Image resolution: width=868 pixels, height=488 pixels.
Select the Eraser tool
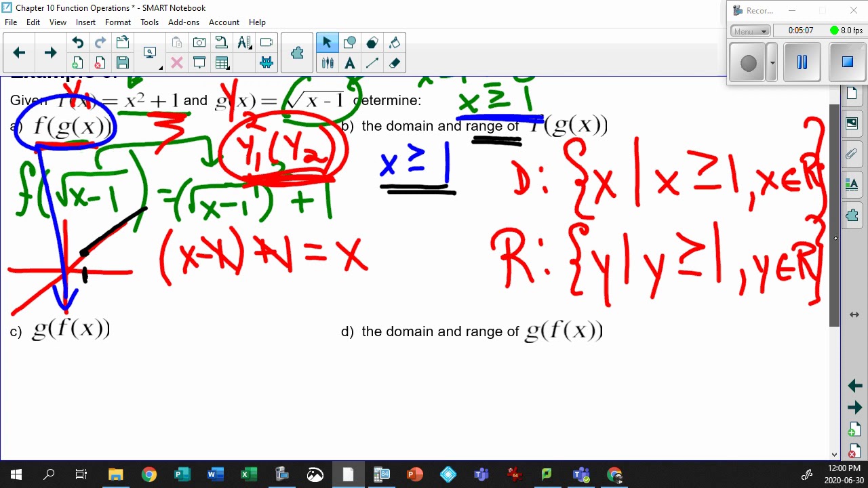[395, 63]
